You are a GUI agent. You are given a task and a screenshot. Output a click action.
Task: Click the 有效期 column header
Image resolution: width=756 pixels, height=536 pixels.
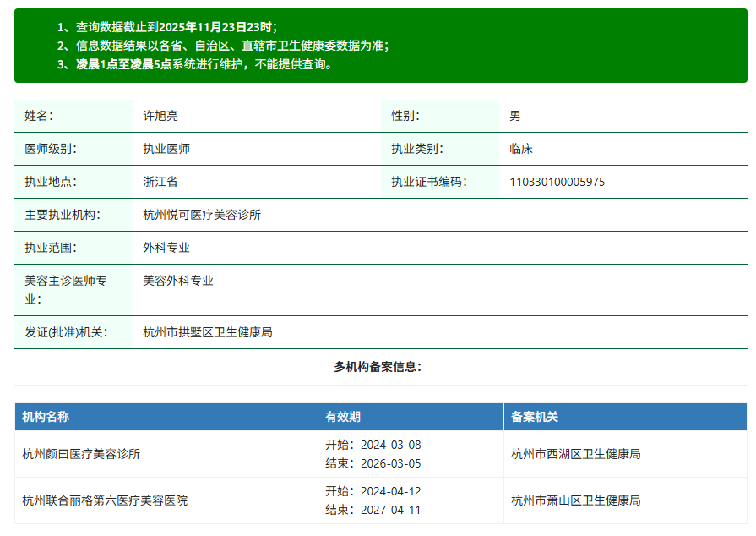tap(343, 417)
